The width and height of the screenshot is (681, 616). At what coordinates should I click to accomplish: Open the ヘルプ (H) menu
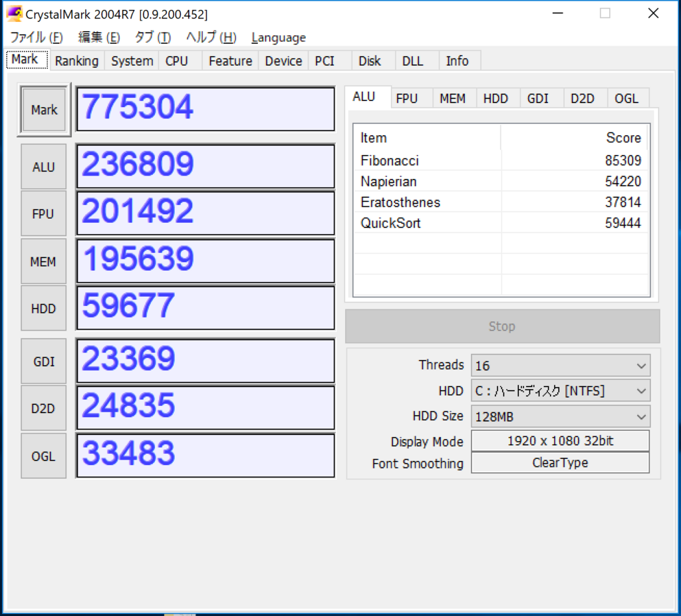click(x=211, y=37)
